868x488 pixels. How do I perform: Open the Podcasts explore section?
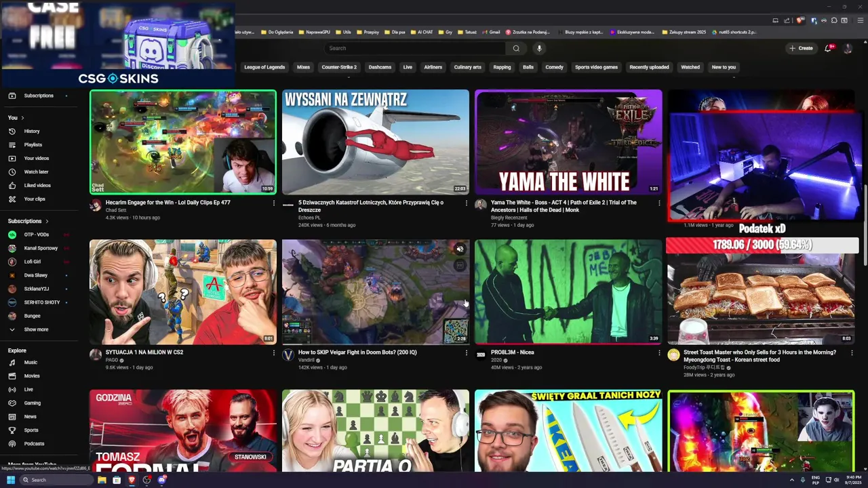click(34, 444)
